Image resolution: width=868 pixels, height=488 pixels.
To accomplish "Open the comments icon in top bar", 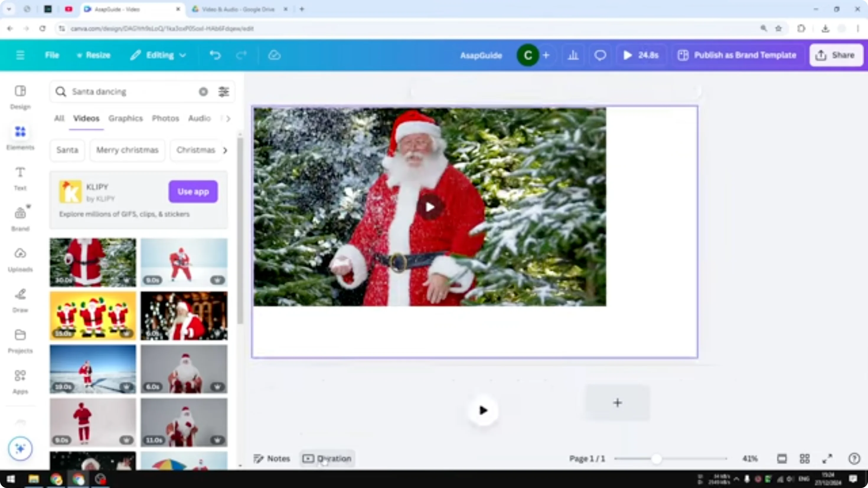I will [x=600, y=55].
